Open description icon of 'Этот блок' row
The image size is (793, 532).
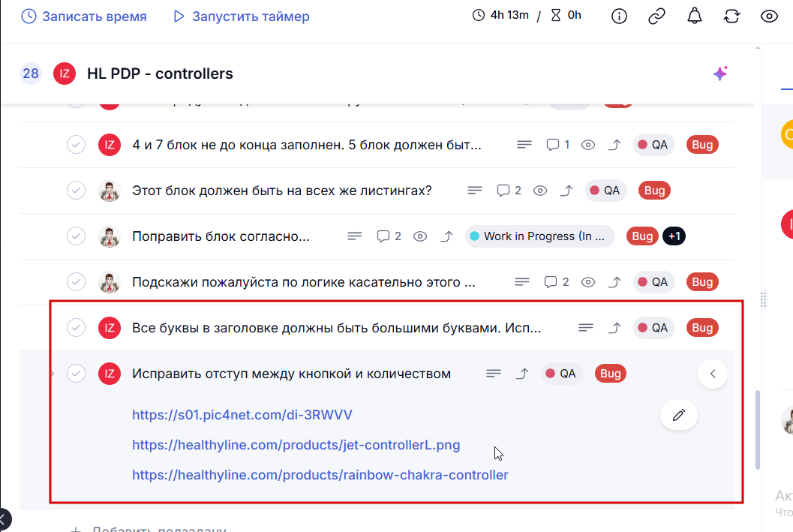474,191
